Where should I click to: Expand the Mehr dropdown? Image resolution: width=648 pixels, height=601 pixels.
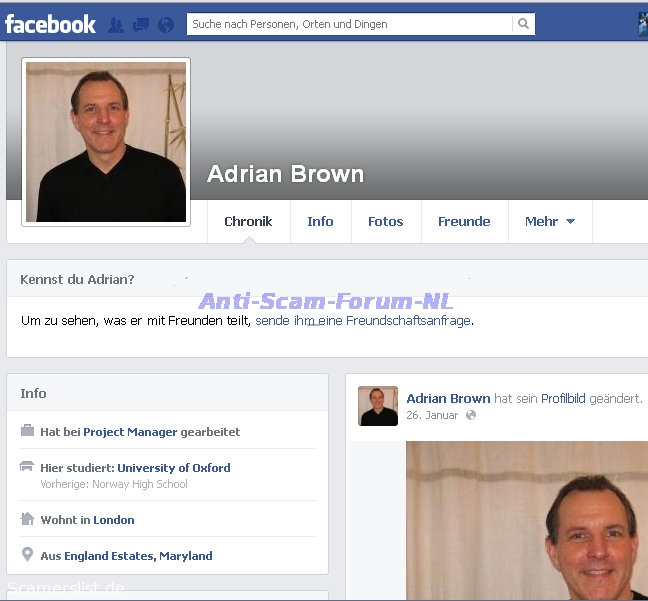point(550,222)
